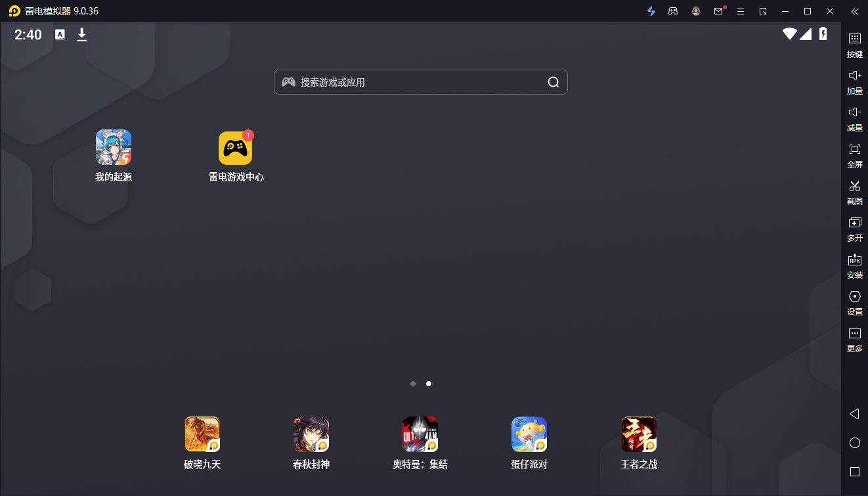
Task: Take a screenshot with 截图 scissors
Action: (855, 192)
